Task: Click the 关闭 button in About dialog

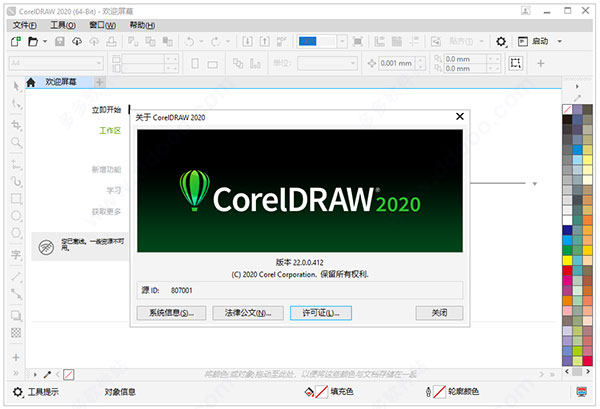Action: tap(439, 313)
